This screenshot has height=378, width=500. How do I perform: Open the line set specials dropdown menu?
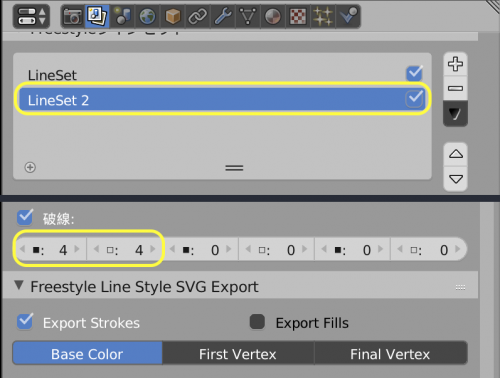[455, 114]
